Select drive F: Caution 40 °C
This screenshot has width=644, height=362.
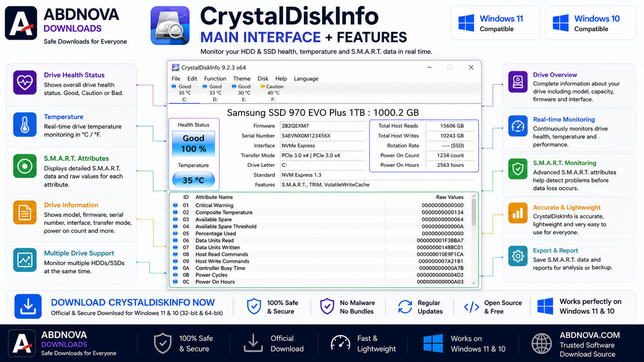[272, 93]
